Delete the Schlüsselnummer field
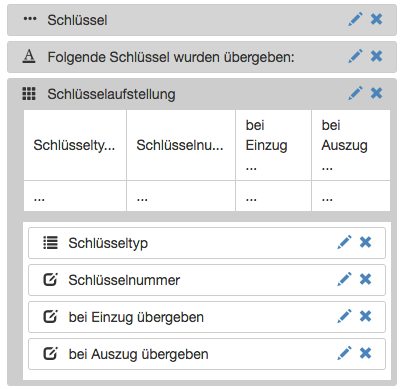This screenshot has width=409, height=389. (366, 279)
